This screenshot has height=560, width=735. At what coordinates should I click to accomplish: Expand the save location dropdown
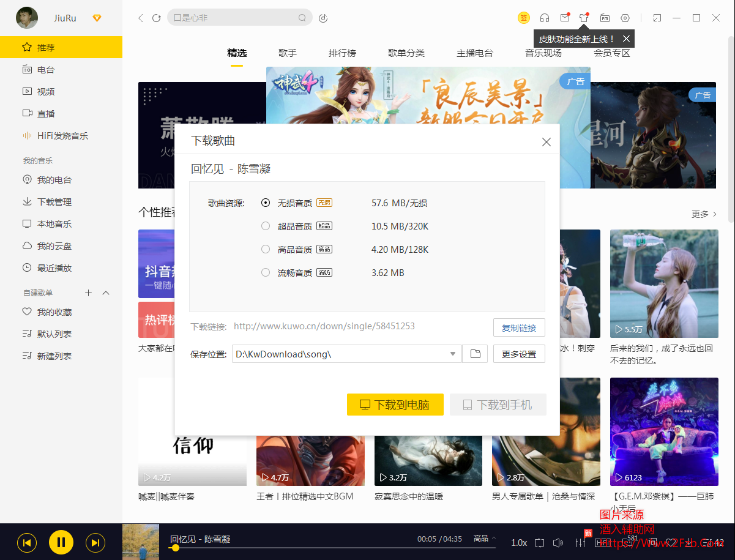(453, 354)
